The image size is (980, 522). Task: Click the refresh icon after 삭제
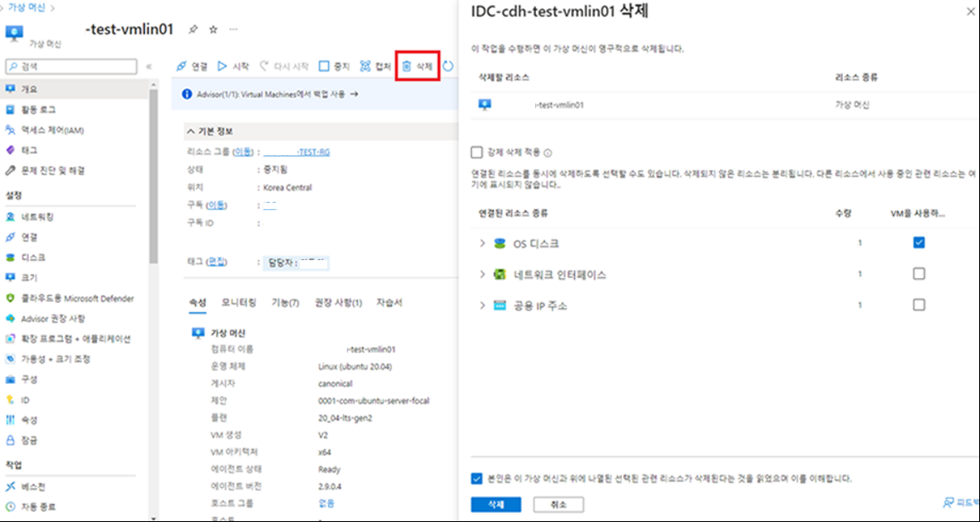click(448, 67)
